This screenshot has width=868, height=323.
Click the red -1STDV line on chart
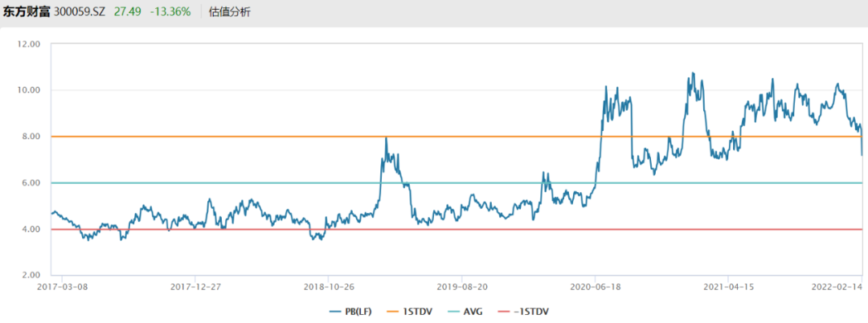point(241,230)
